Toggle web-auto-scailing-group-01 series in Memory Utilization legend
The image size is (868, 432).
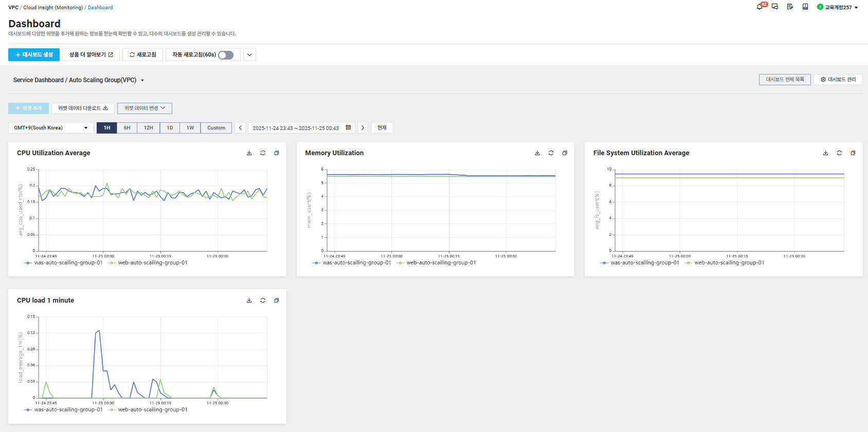coord(436,263)
